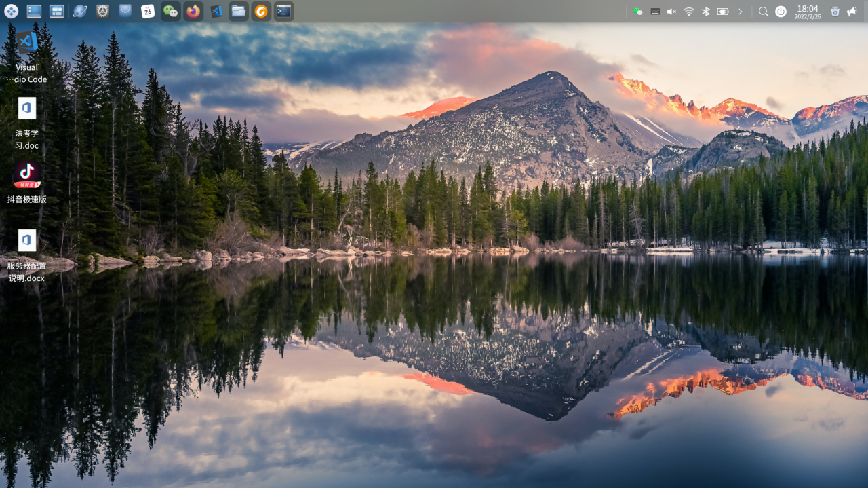Open WeChat from the dock
The width and height of the screenshot is (868, 488).
coord(171,11)
